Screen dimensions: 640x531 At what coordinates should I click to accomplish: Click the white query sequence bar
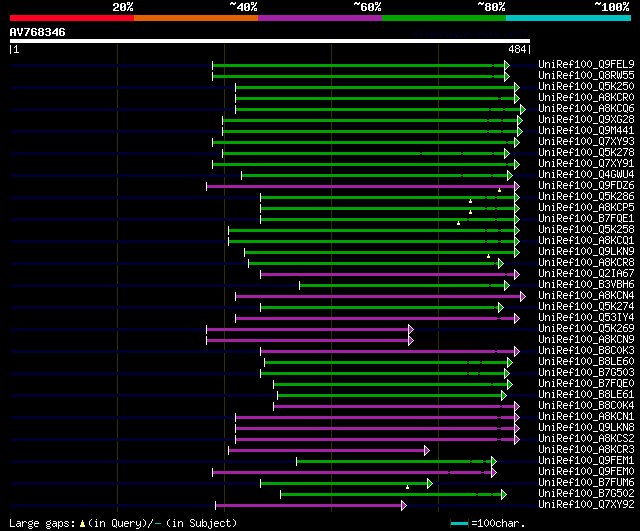click(x=270, y=41)
